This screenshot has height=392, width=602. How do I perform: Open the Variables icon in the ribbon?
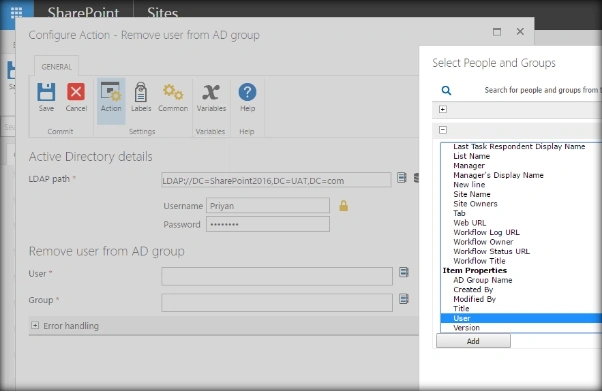point(211,92)
